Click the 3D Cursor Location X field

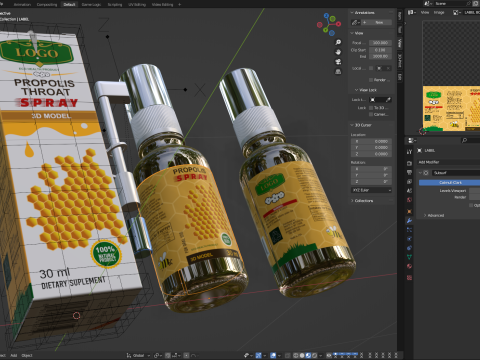pyautogui.click(x=371, y=141)
